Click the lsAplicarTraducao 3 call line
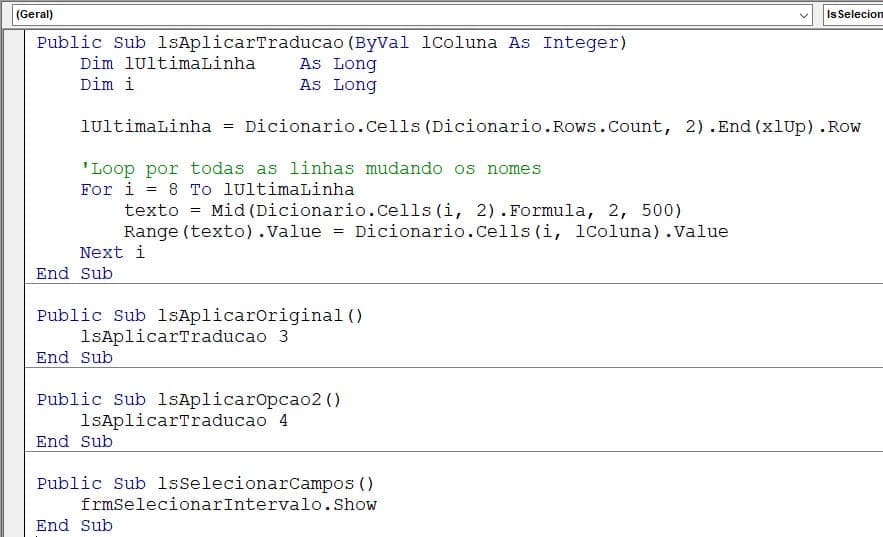 click(184, 337)
